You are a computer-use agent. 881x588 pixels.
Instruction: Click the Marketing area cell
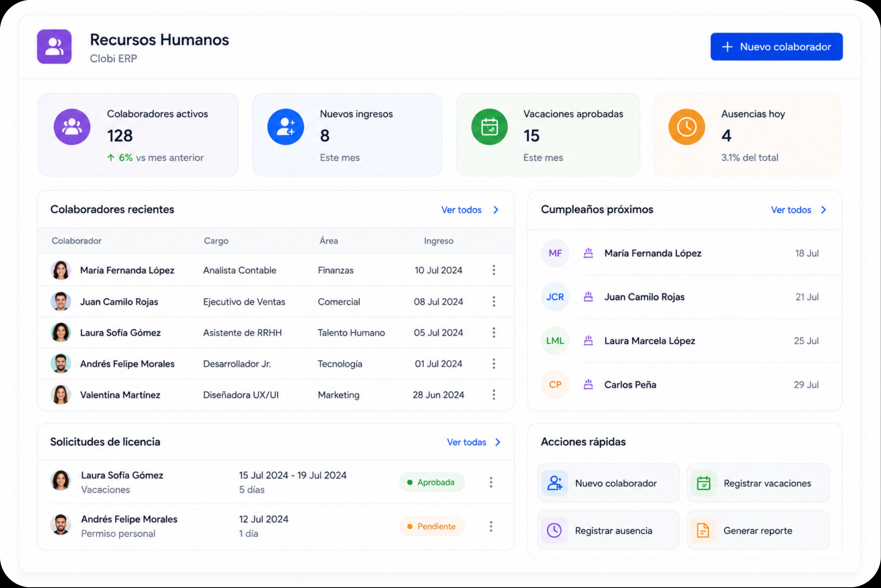(338, 395)
